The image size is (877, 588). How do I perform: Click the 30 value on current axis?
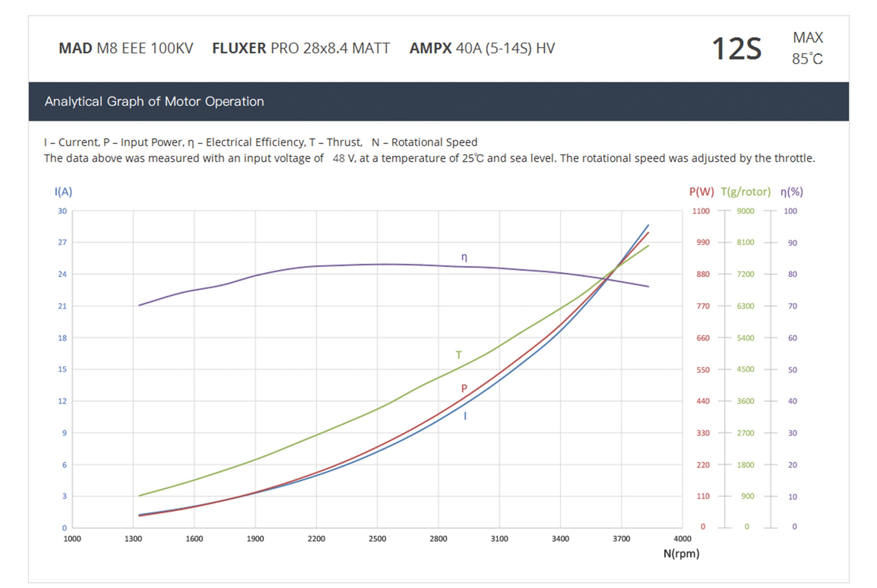(62, 211)
